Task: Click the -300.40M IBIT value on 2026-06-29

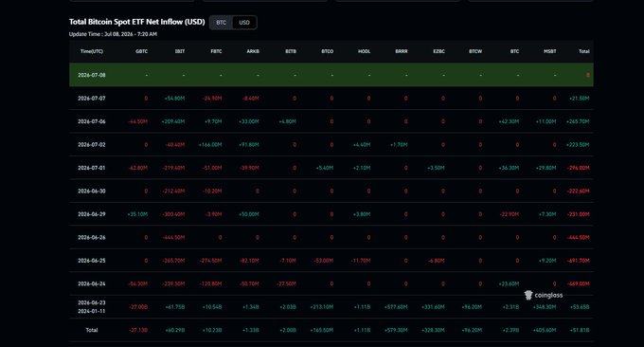Action: point(173,214)
